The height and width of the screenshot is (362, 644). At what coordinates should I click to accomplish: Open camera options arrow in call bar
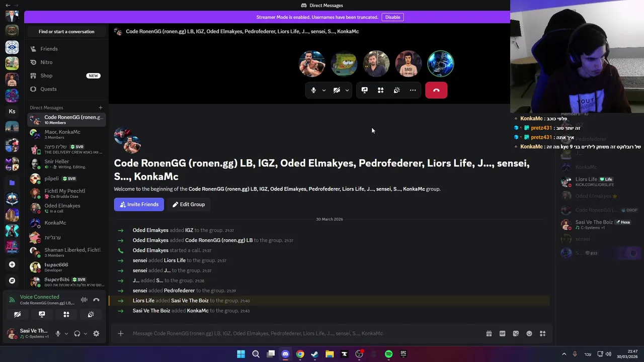(347, 90)
